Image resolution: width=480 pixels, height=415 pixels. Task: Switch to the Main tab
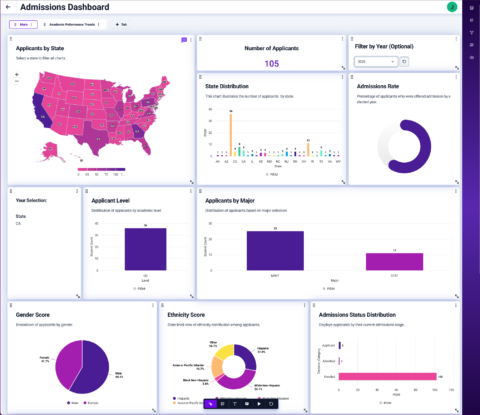click(x=23, y=24)
